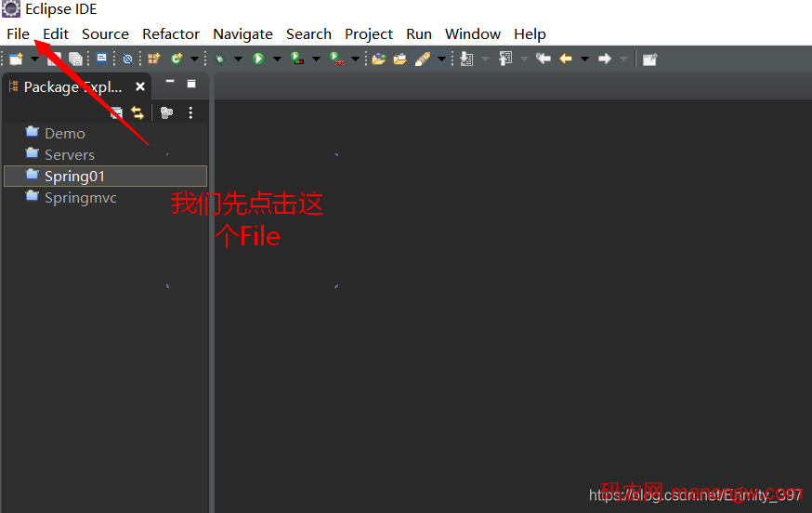Screen dimensions: 812x513
Task: Open the Refactor menu
Action: pyautogui.click(x=171, y=34)
